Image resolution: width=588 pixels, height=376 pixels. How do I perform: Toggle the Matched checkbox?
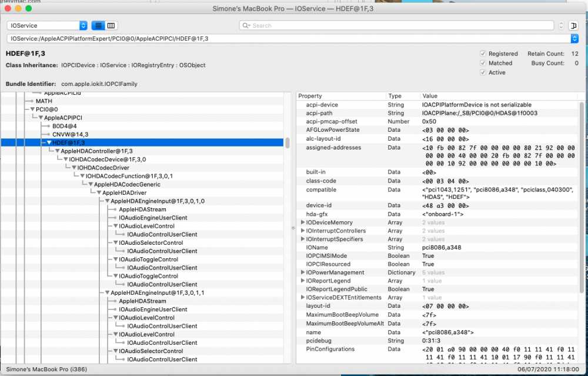(x=483, y=63)
